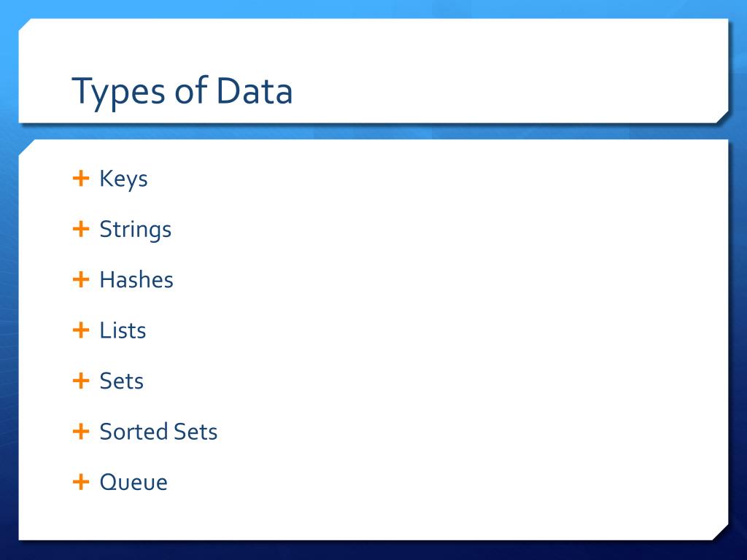The height and width of the screenshot is (560, 747).
Task: Click the plus bullet beside Queue
Action: (x=81, y=482)
